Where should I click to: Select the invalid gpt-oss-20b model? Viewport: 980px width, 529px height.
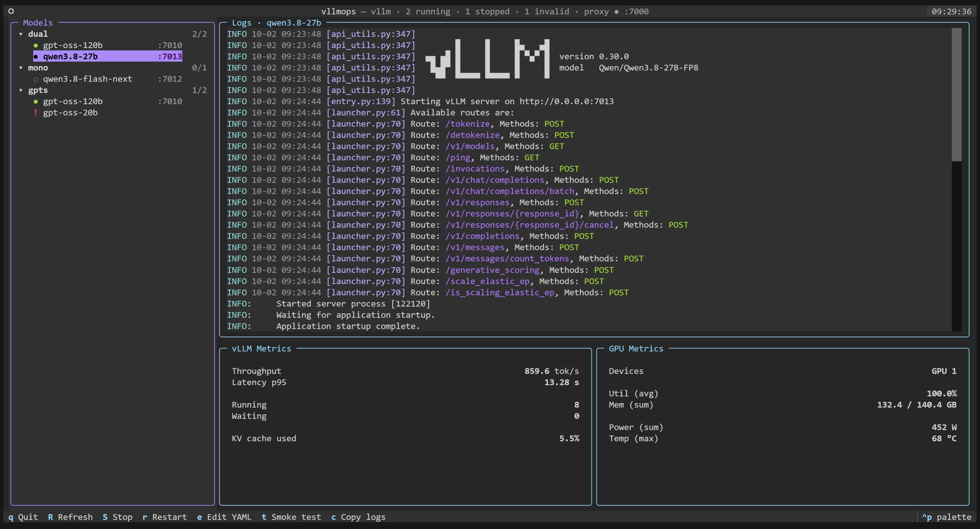(70, 113)
